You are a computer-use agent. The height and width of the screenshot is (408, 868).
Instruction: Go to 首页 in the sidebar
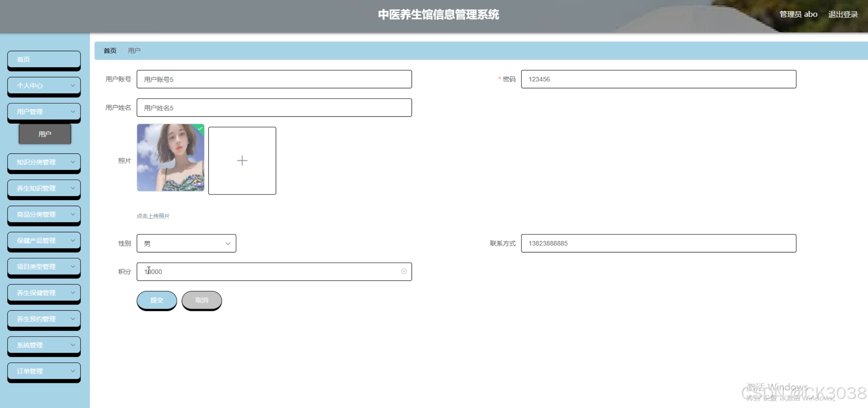tap(44, 59)
